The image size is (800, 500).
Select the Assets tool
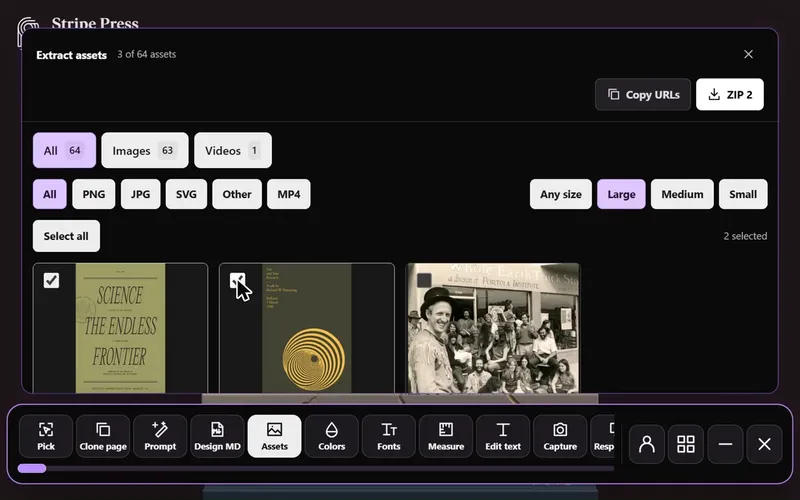click(274, 436)
